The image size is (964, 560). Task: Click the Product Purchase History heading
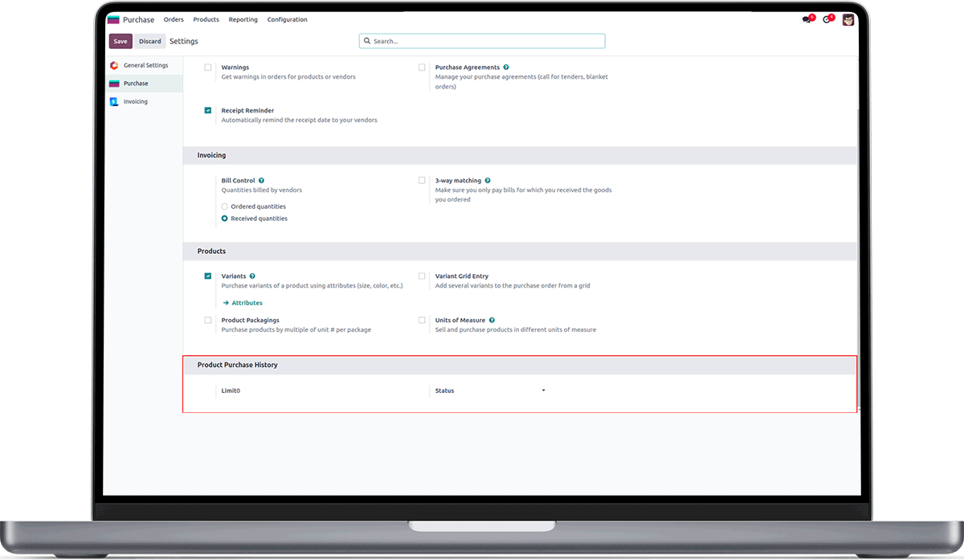[238, 365]
